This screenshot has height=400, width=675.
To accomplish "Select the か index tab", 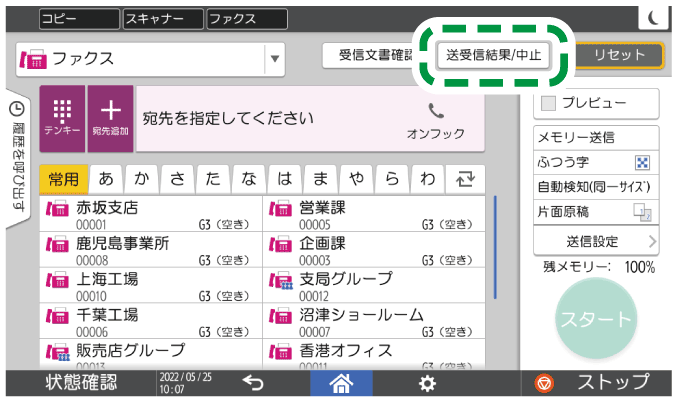I will pyautogui.click(x=142, y=179).
